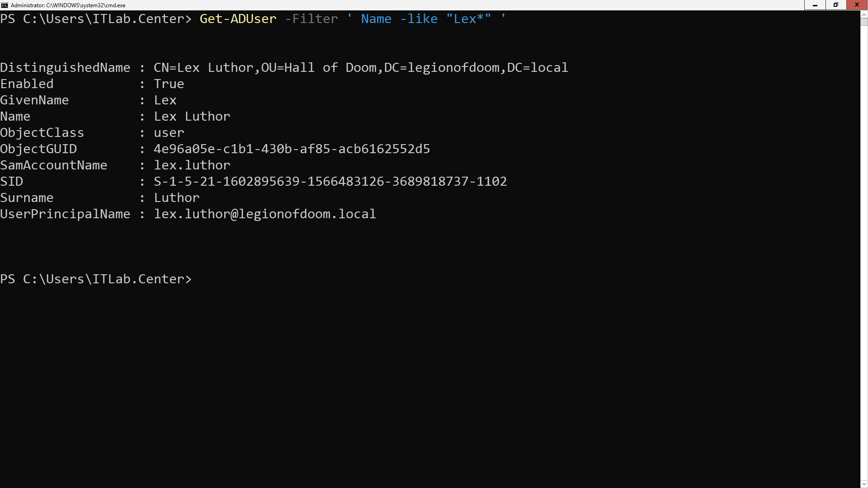Click the scrollbar up arrow
This screenshot has height=488, width=868.
864,14
